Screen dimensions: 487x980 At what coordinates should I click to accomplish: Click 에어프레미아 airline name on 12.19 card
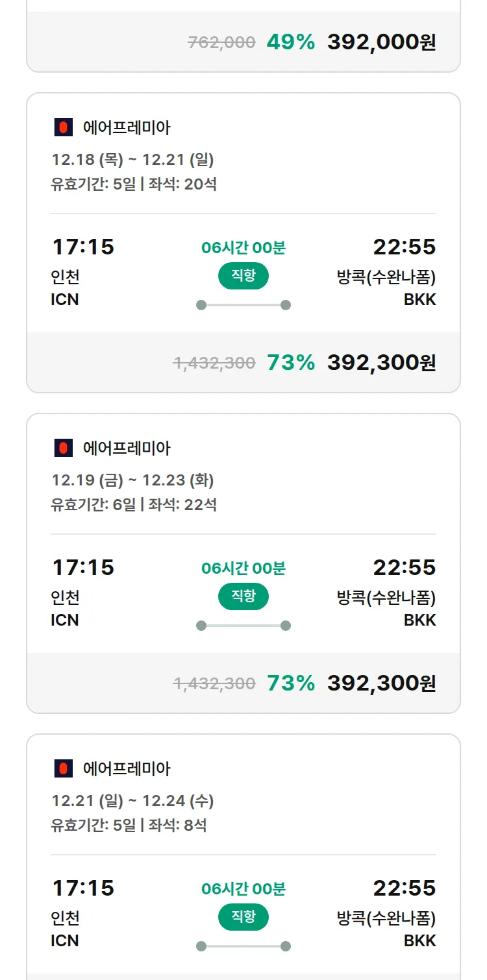click(127, 448)
